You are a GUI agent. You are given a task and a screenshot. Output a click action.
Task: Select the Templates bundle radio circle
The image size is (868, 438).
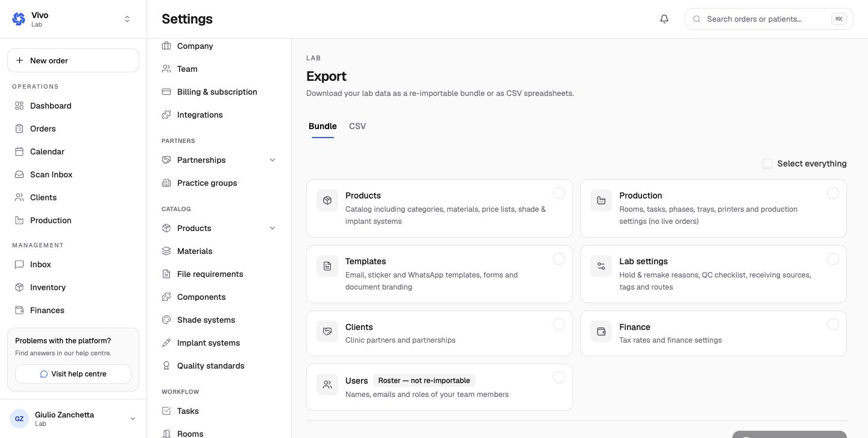point(559,259)
